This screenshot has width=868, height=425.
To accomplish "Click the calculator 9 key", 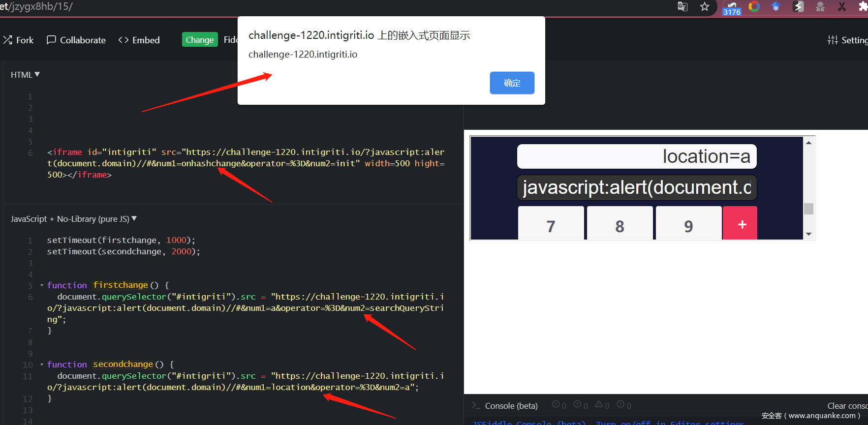I will (689, 223).
